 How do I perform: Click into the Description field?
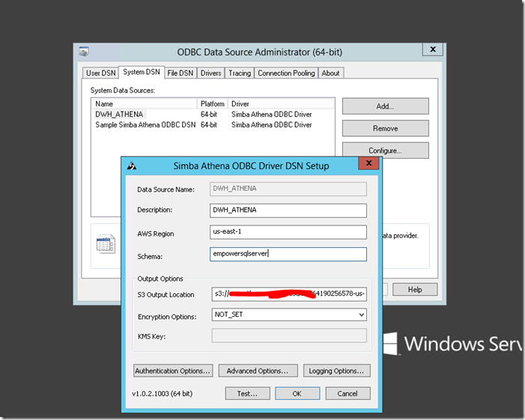288,210
